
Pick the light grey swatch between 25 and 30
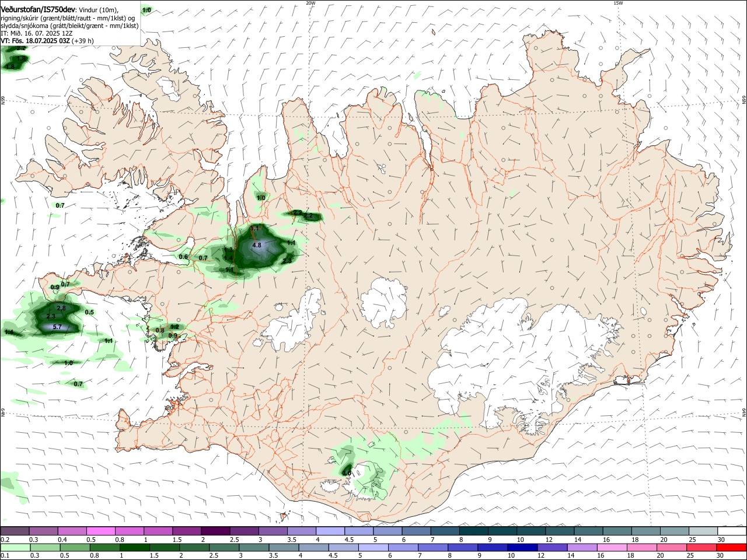click(703, 531)
